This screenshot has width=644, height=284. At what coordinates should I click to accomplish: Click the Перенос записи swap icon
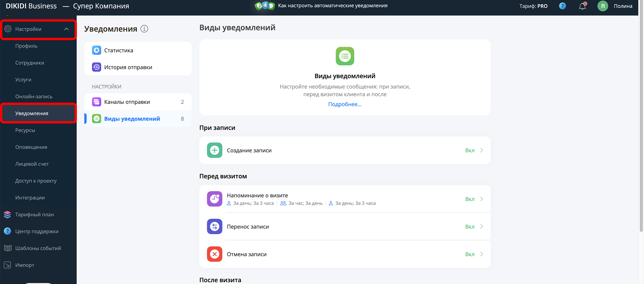tap(215, 226)
